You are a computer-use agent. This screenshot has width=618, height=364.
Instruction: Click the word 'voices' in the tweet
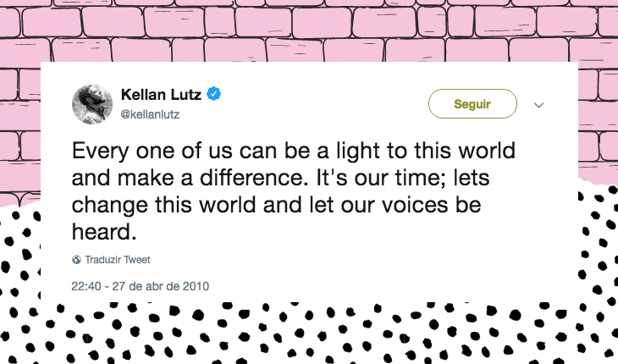pyautogui.click(x=415, y=205)
